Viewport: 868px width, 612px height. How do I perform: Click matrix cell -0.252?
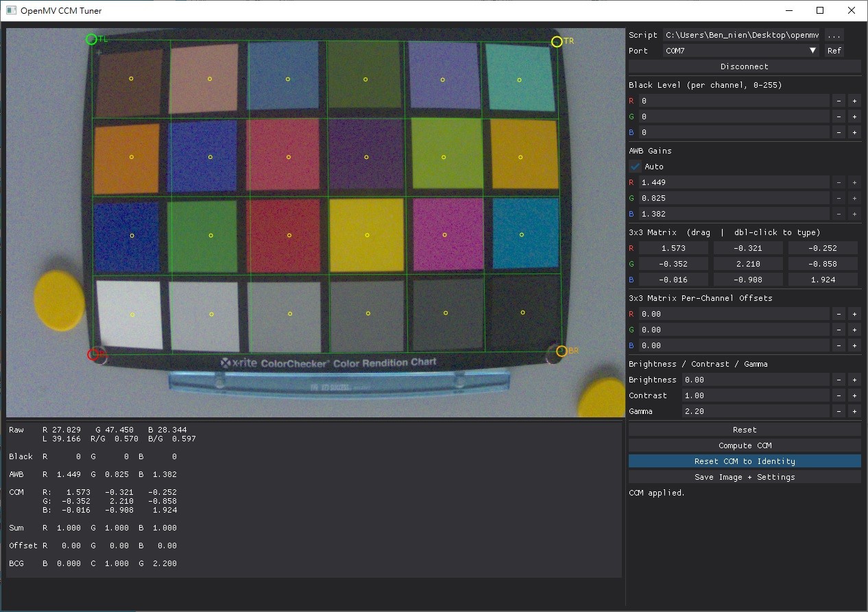point(823,248)
